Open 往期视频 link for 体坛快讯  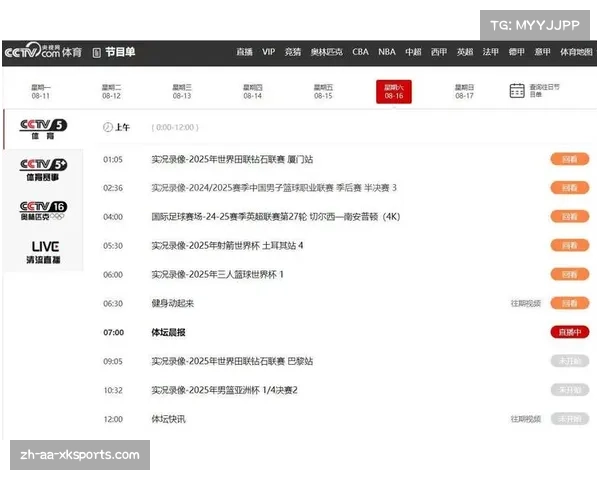click(526, 419)
